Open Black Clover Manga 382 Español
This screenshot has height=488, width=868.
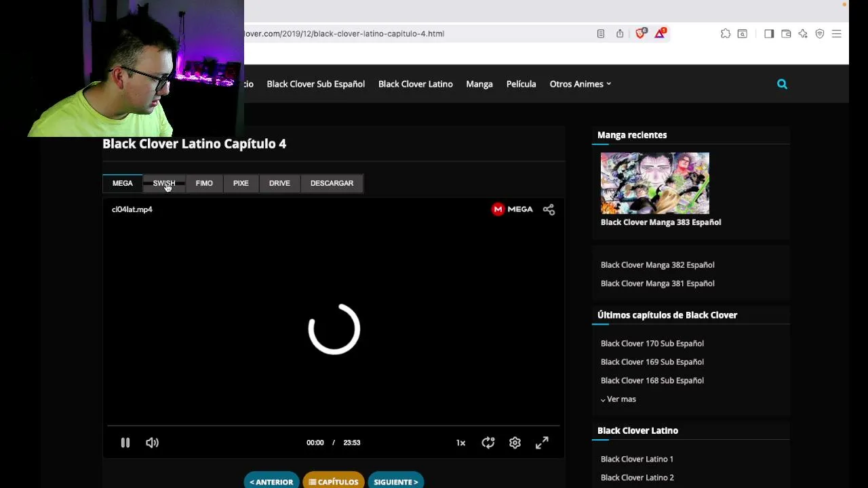point(657,265)
